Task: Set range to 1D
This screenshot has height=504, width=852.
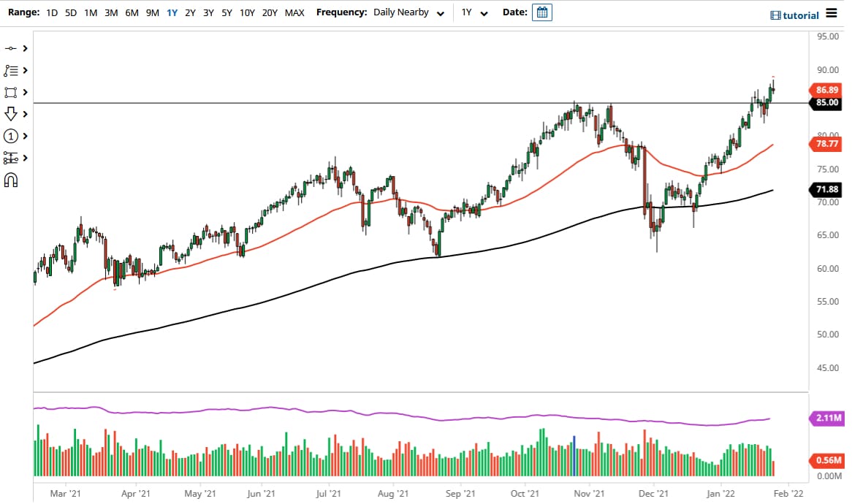Action: click(x=52, y=12)
